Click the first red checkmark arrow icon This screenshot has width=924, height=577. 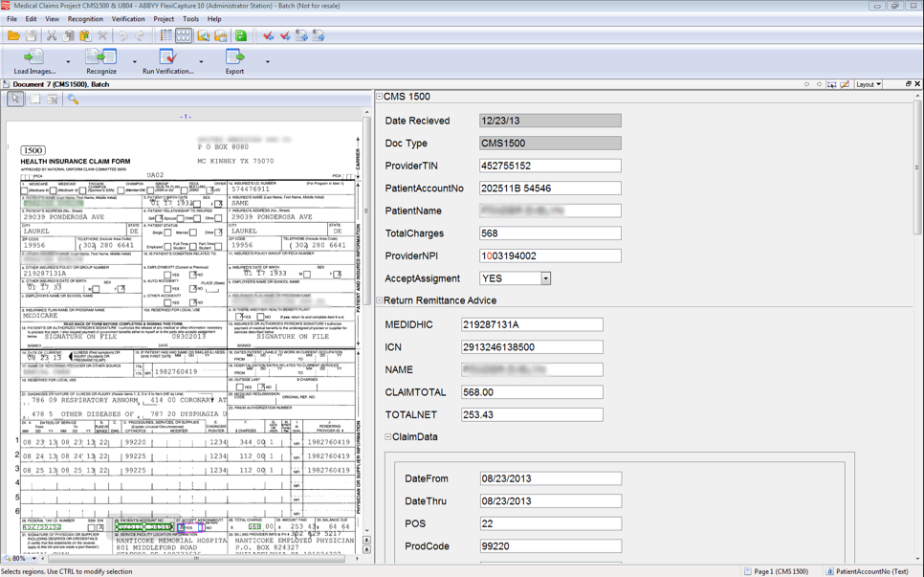268,36
